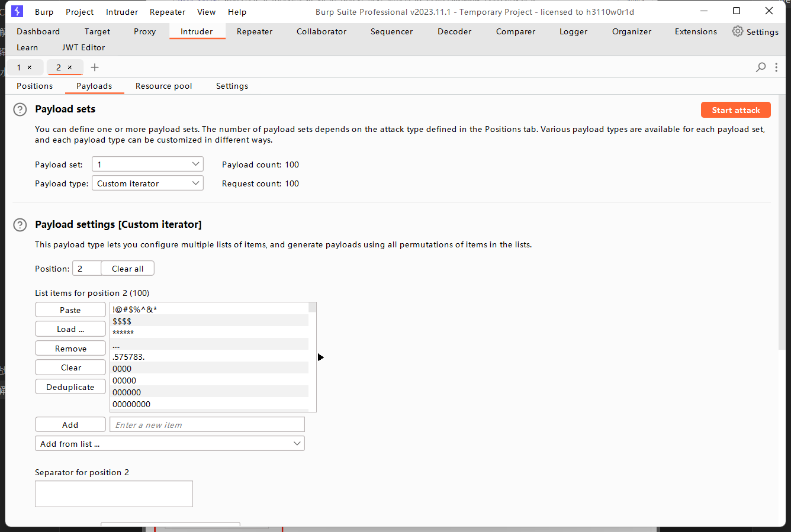Open the Positions sub-tab
The image size is (791, 532).
[x=35, y=86]
